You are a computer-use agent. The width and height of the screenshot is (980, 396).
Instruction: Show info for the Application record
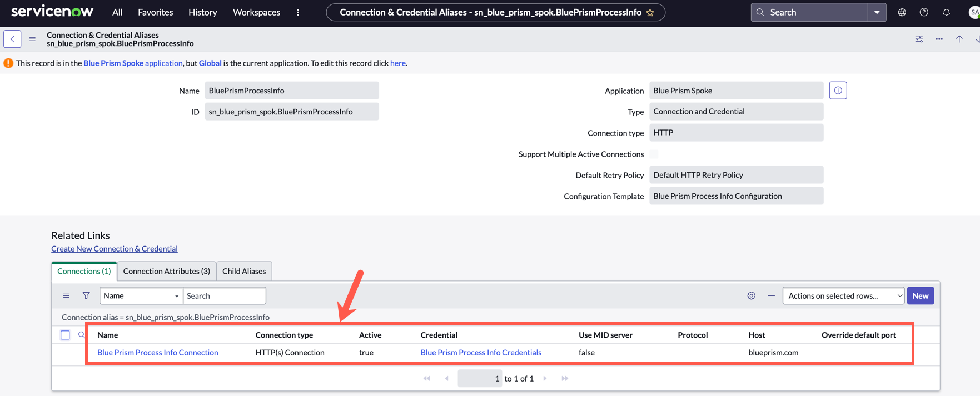[x=838, y=91]
